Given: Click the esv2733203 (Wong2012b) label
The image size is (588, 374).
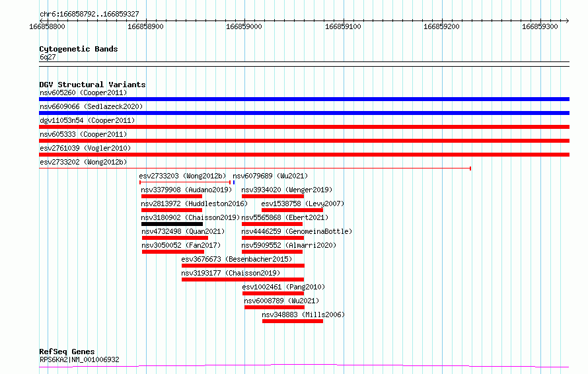Looking at the screenshot, I should 182,176.
